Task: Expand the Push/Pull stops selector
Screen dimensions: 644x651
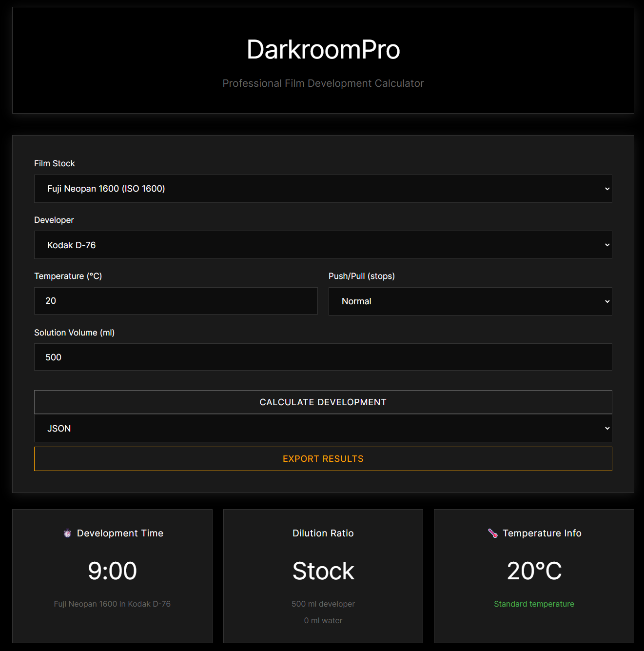Action: 470,301
